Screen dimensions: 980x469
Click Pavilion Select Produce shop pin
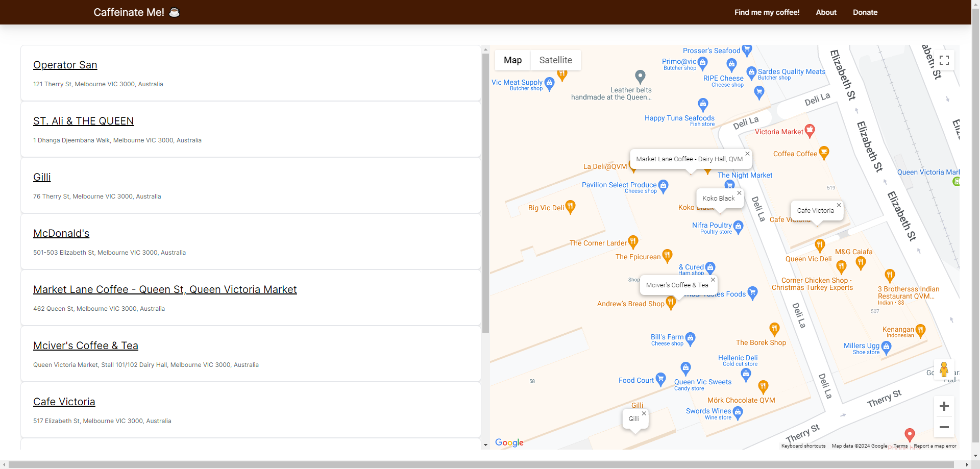coord(663,186)
